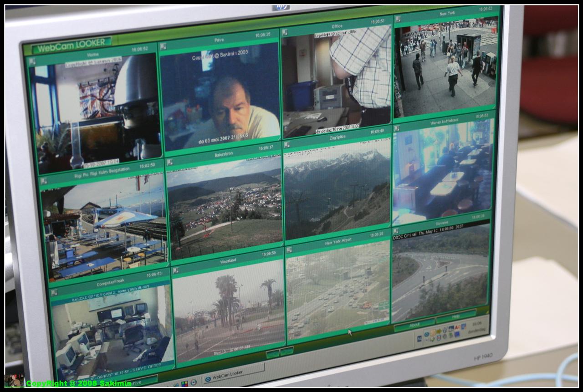Click the 16:06:49 timestamp on ZugSpitze
Image resolution: width=583 pixels, height=392 pixels.
(x=377, y=131)
